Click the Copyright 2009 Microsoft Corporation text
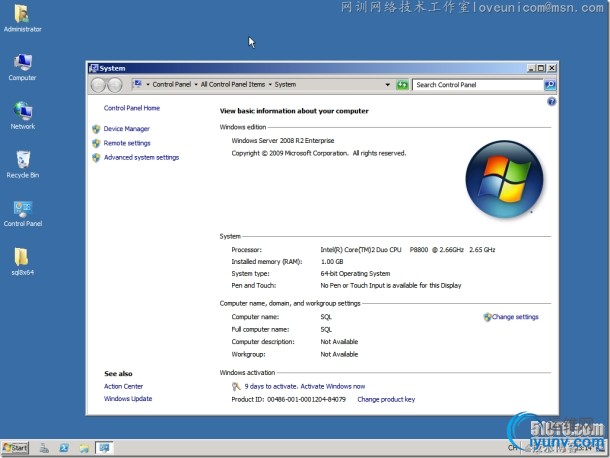The height and width of the screenshot is (458, 610). coord(319,153)
